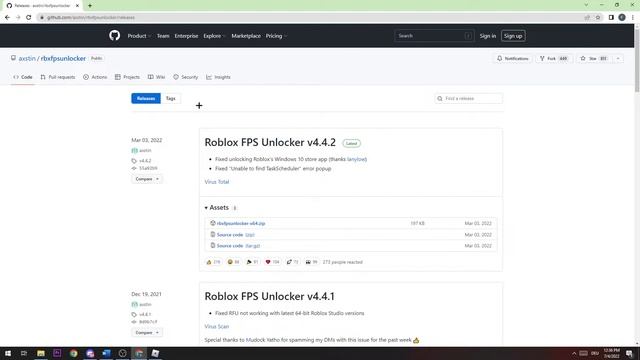Screen dimensions: 640x360
Task: Open the browser profile avatar
Action: tap(622, 18)
